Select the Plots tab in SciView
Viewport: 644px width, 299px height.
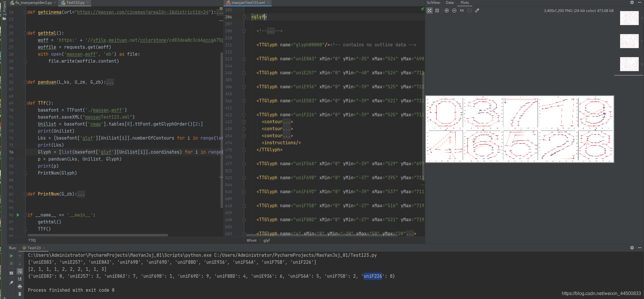pos(464,2)
